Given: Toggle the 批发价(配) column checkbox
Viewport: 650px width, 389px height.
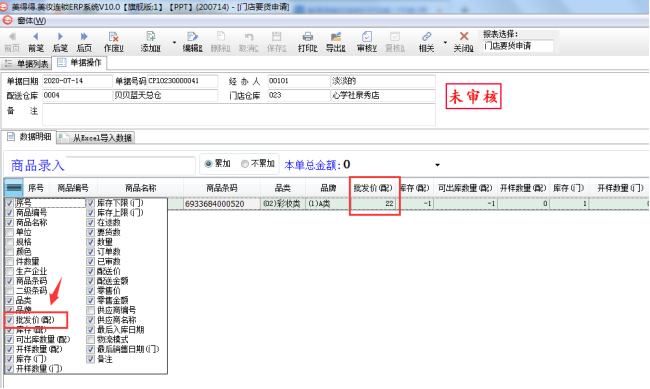Looking at the screenshot, I should (10, 320).
